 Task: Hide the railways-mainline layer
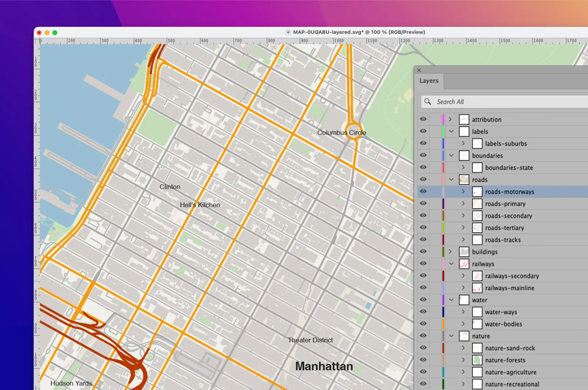tap(423, 288)
